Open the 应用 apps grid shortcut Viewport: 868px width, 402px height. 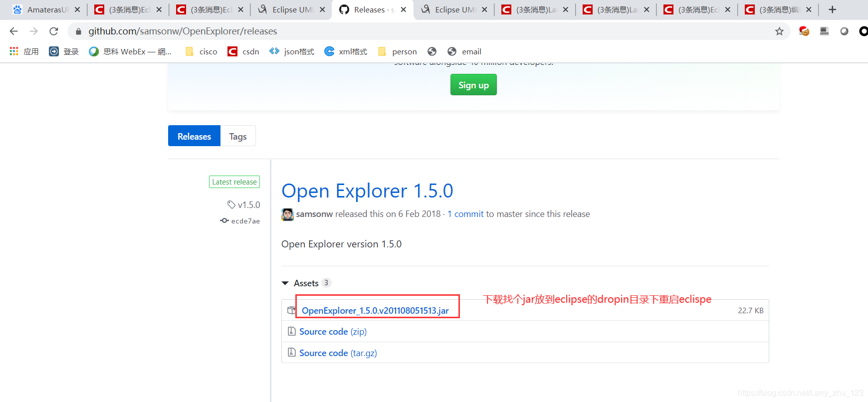click(x=24, y=51)
